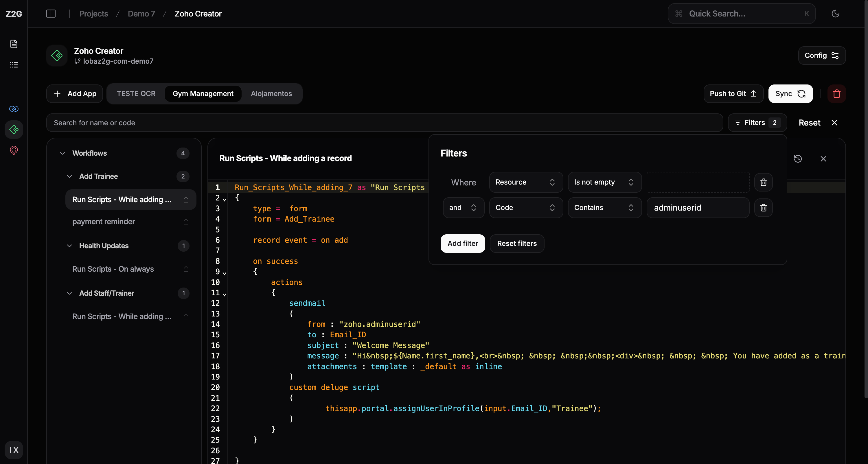Viewport: 868px width, 464px height.
Task: Open the and conjunction dropdown
Action: point(463,208)
